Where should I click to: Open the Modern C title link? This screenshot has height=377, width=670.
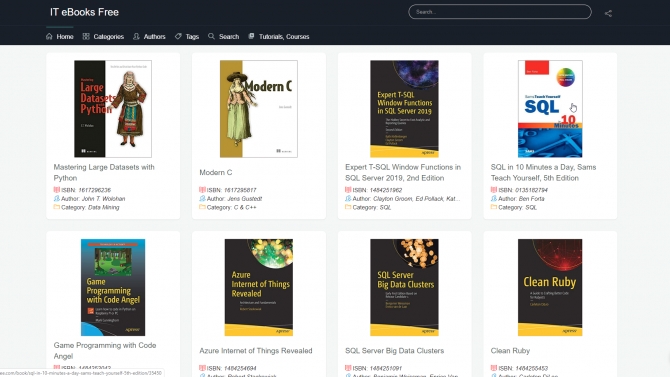(x=216, y=172)
